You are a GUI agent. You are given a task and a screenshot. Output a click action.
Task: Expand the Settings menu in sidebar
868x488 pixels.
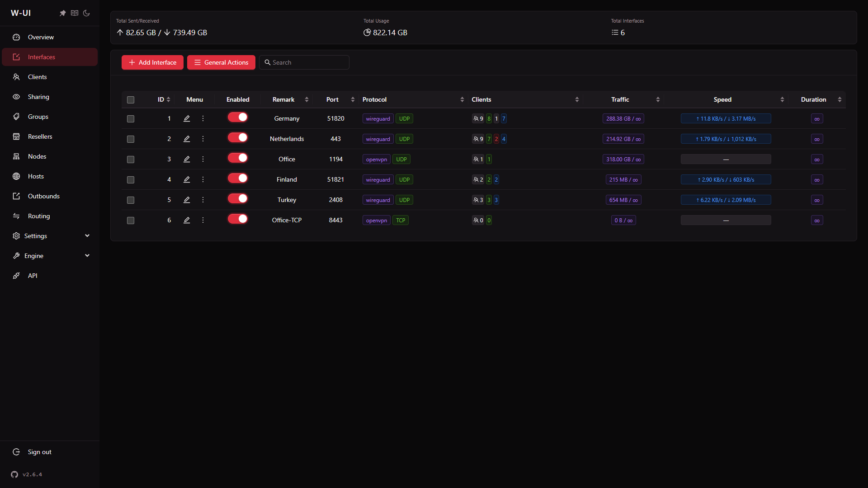click(x=50, y=236)
